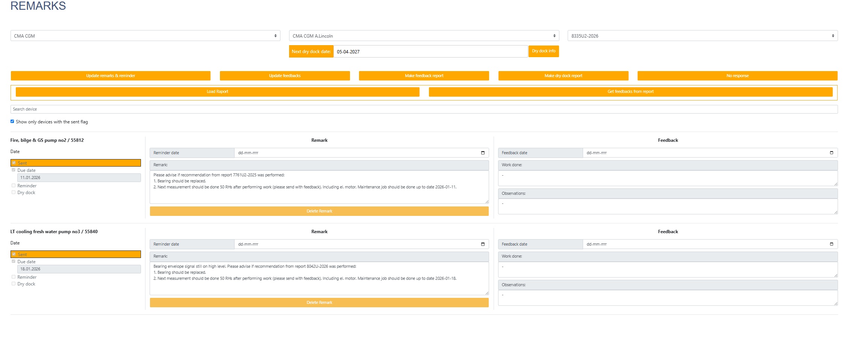Click 'Make feedback report' button
The height and width of the screenshot is (349, 868).
point(424,76)
